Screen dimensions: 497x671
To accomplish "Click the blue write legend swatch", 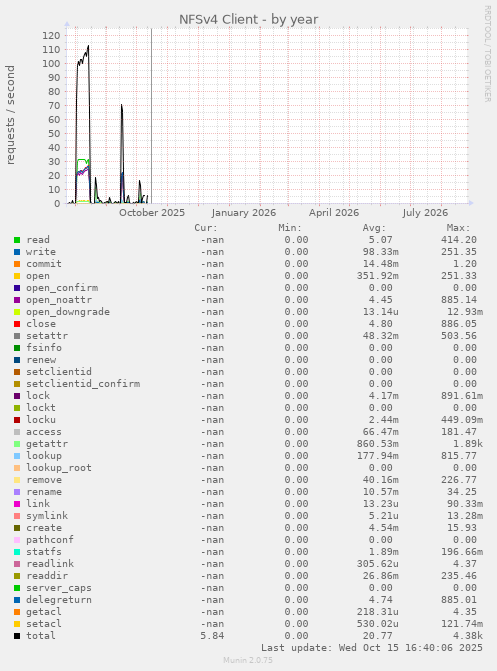I will [x=17, y=252].
